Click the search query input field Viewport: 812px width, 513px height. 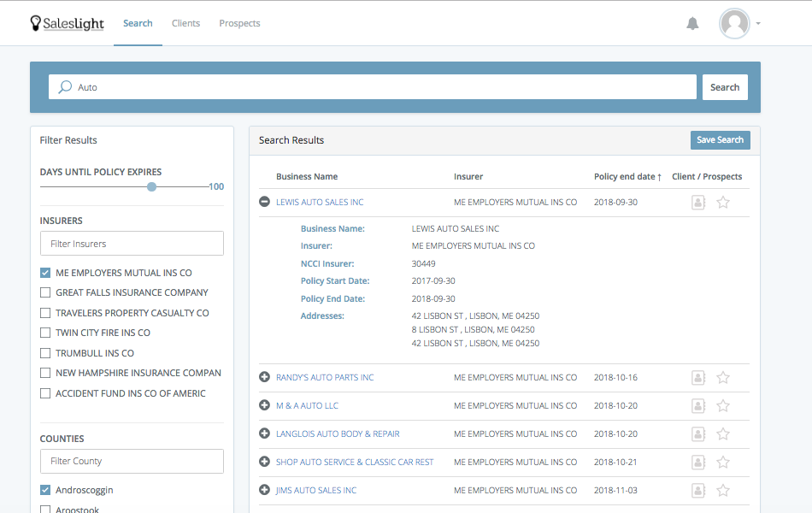point(373,87)
